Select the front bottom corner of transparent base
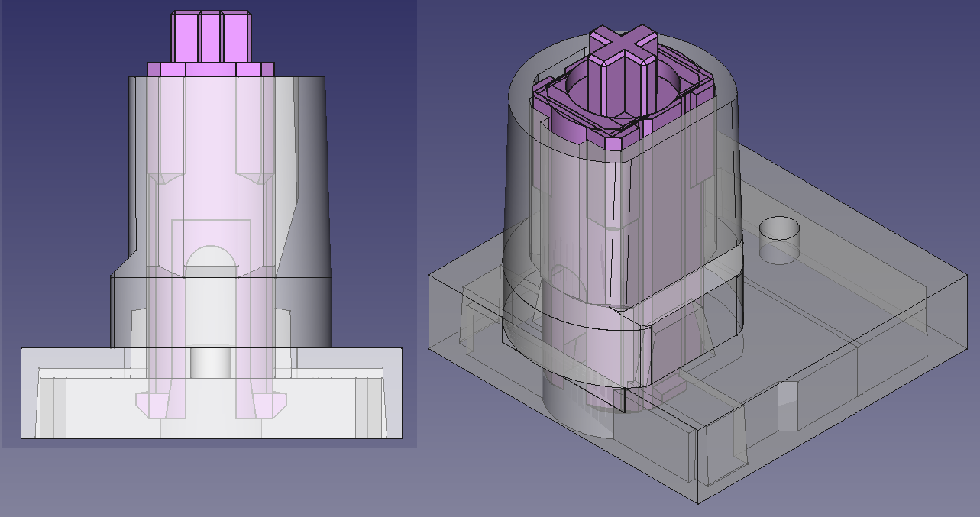Viewport: 980px width, 517px height. tap(697, 502)
